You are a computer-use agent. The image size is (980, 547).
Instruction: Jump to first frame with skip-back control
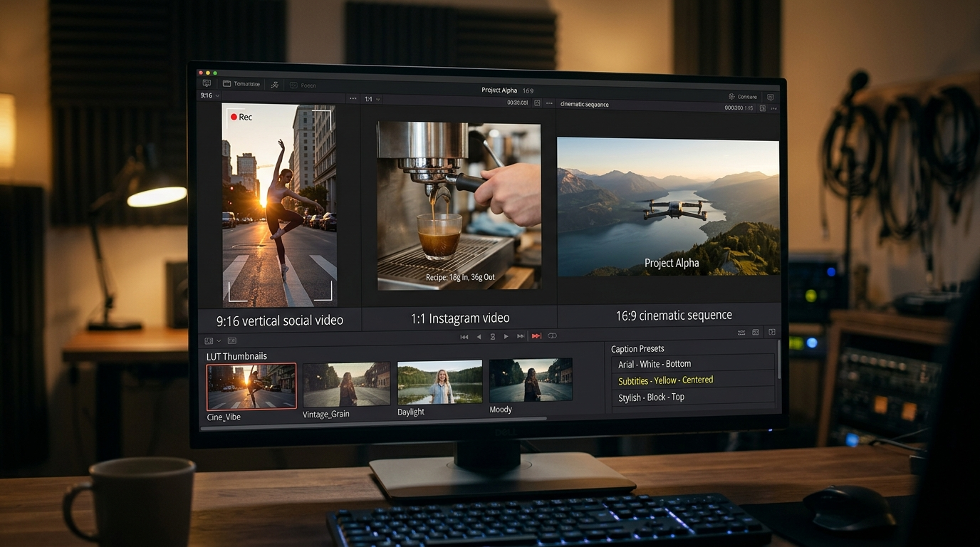(464, 336)
